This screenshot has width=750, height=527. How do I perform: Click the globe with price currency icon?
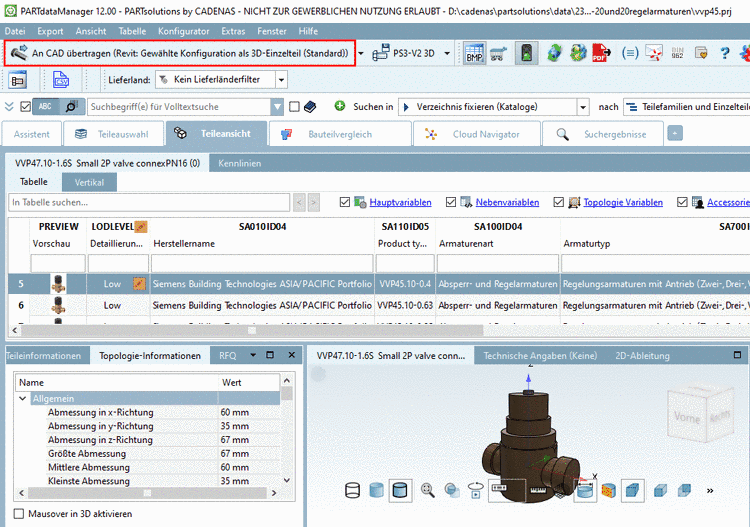[x=578, y=53]
